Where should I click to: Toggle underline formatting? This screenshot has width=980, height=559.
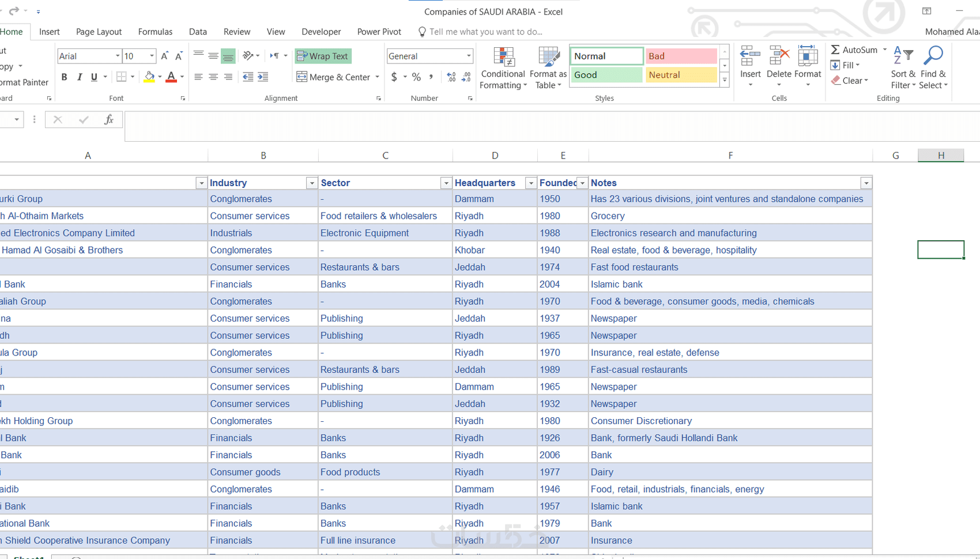point(94,77)
